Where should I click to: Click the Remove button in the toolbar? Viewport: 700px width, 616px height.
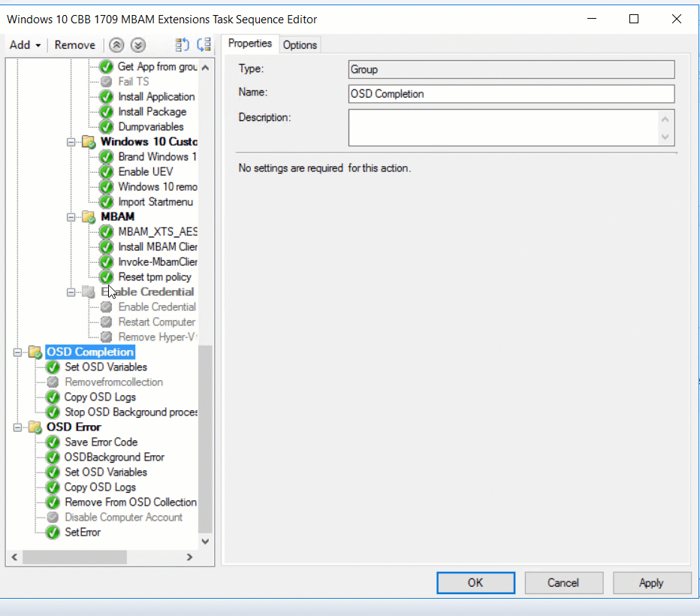[x=74, y=45]
